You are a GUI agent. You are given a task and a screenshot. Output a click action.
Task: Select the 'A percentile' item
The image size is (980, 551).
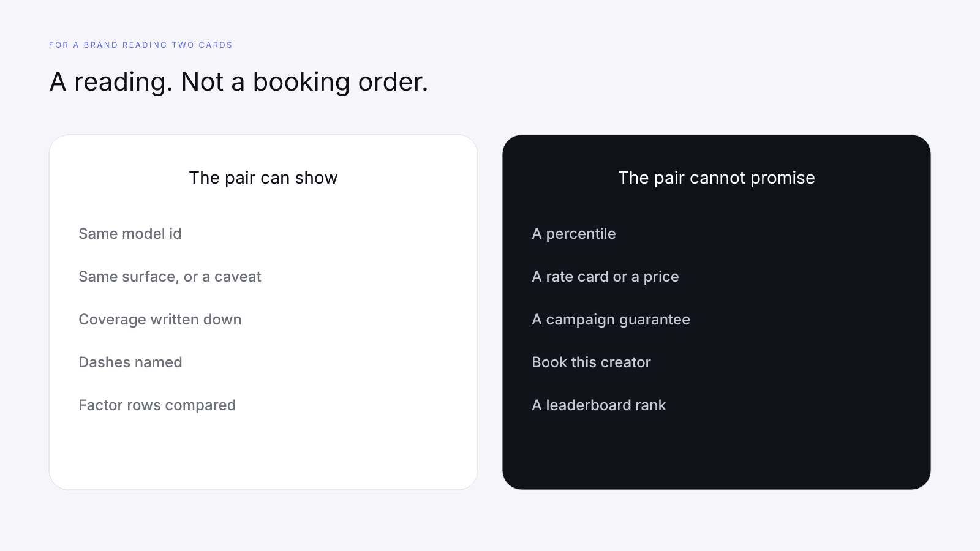click(x=574, y=234)
